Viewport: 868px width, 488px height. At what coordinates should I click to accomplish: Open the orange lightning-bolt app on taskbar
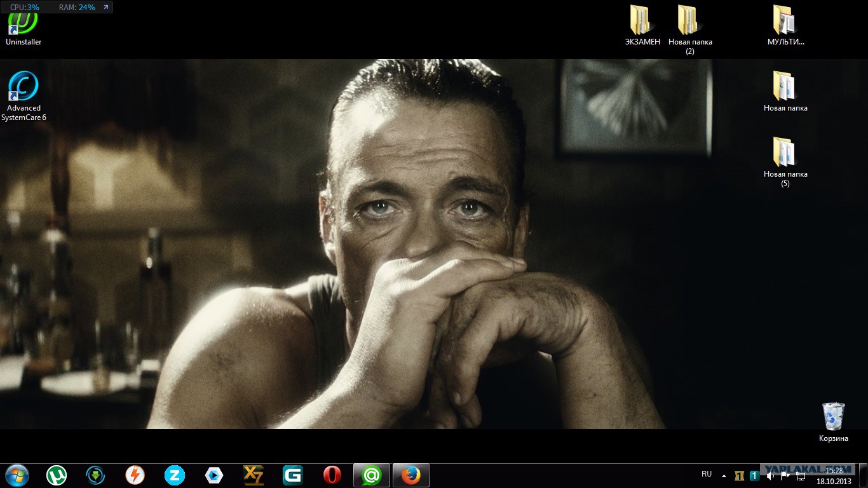click(x=135, y=475)
